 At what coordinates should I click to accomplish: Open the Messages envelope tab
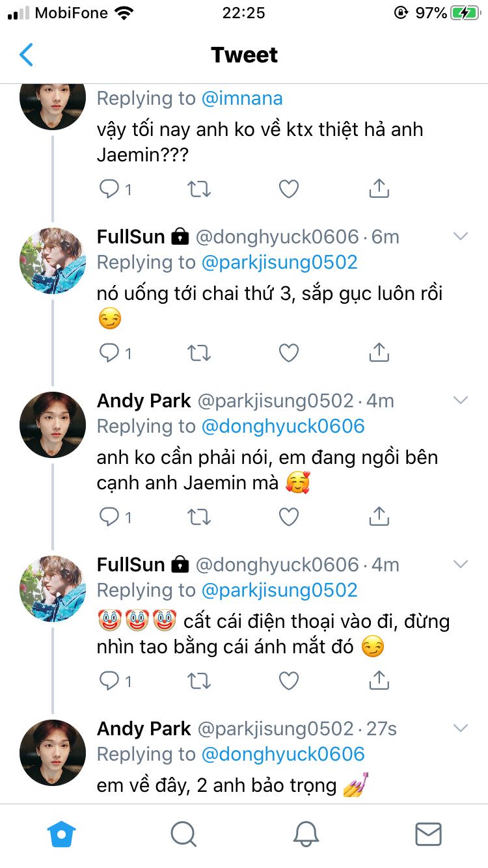[428, 834]
